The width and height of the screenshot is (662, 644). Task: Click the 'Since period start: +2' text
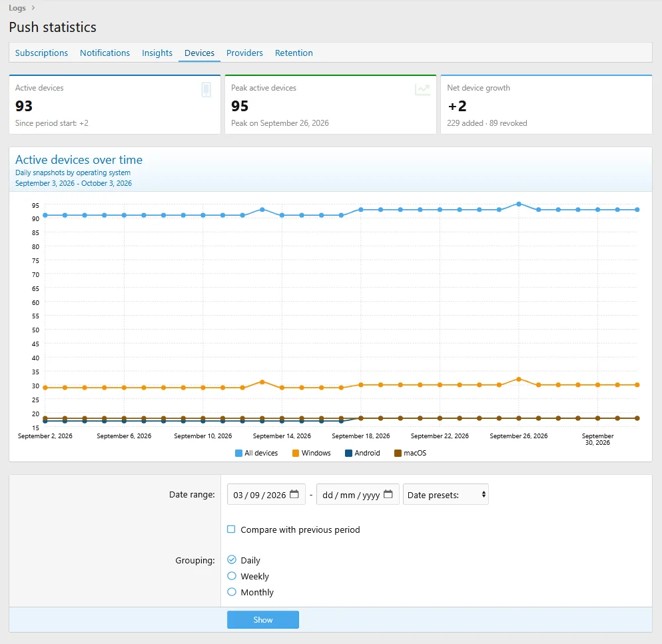point(52,123)
